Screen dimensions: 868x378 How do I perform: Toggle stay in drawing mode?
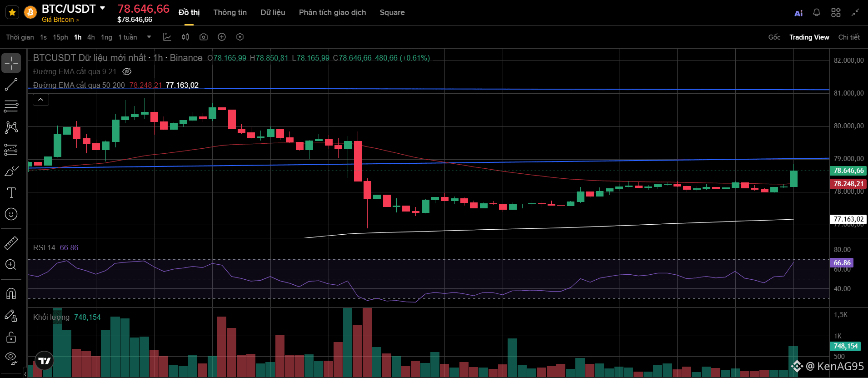coord(11,315)
